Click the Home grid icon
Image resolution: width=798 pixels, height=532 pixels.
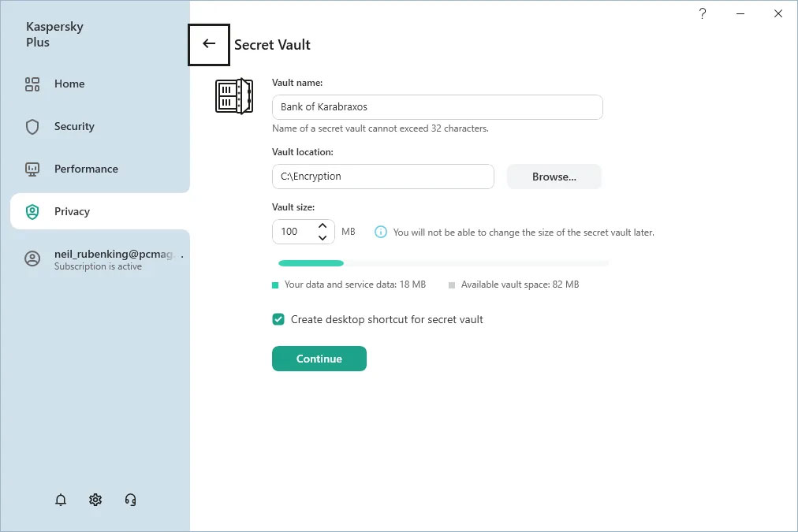(32, 84)
